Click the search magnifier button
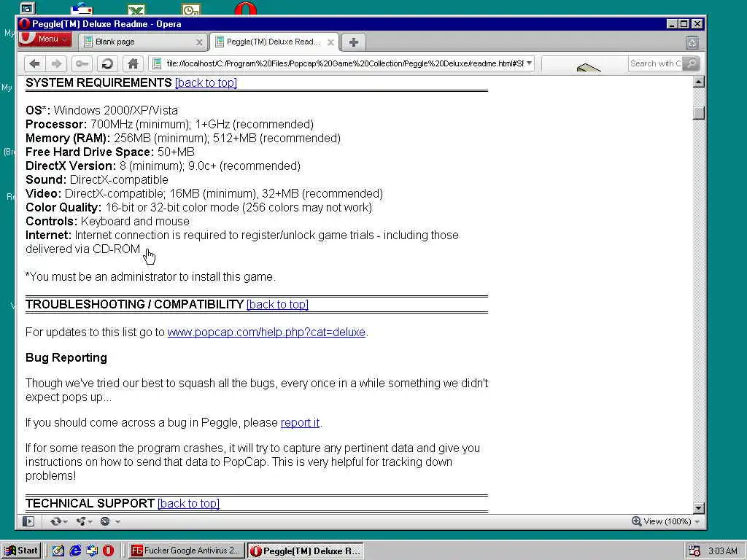 (691, 63)
